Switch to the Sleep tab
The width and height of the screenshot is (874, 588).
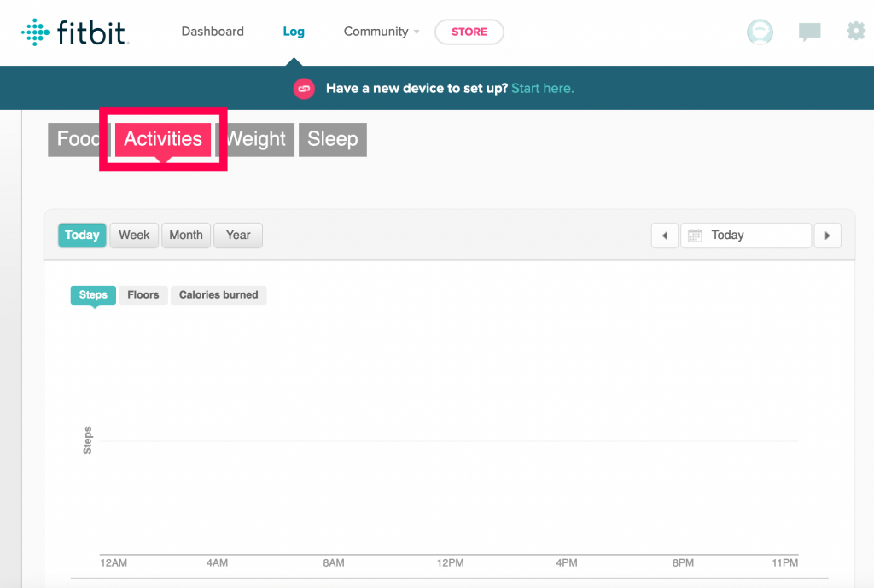coord(332,139)
